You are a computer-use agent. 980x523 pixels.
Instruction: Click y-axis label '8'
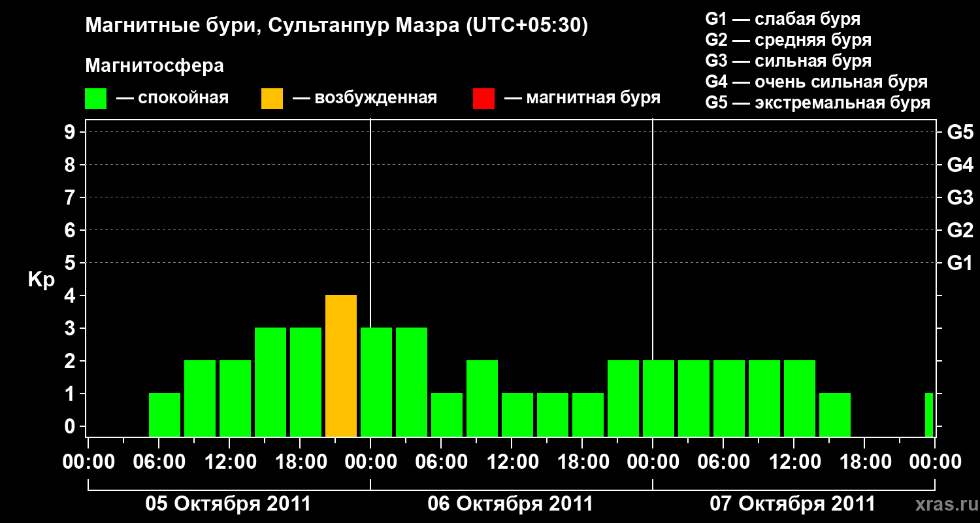pyautogui.click(x=71, y=165)
